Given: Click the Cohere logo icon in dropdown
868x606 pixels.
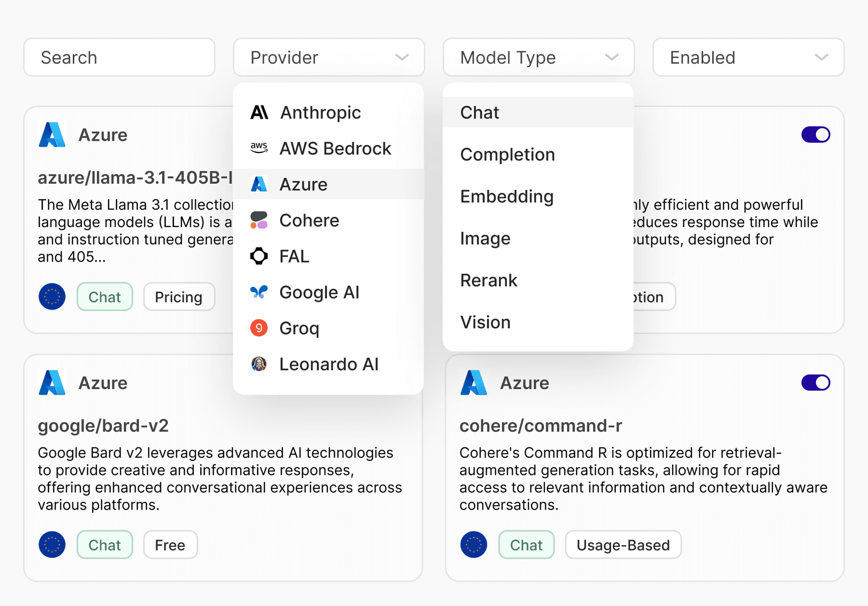Looking at the screenshot, I should 259,220.
